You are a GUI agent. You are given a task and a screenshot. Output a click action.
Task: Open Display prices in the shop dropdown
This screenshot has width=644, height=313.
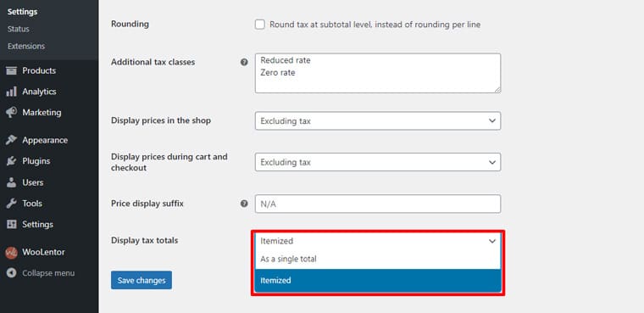(378, 121)
